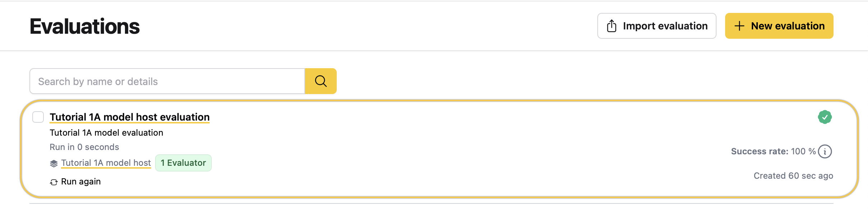Click the Run again text

(x=81, y=182)
